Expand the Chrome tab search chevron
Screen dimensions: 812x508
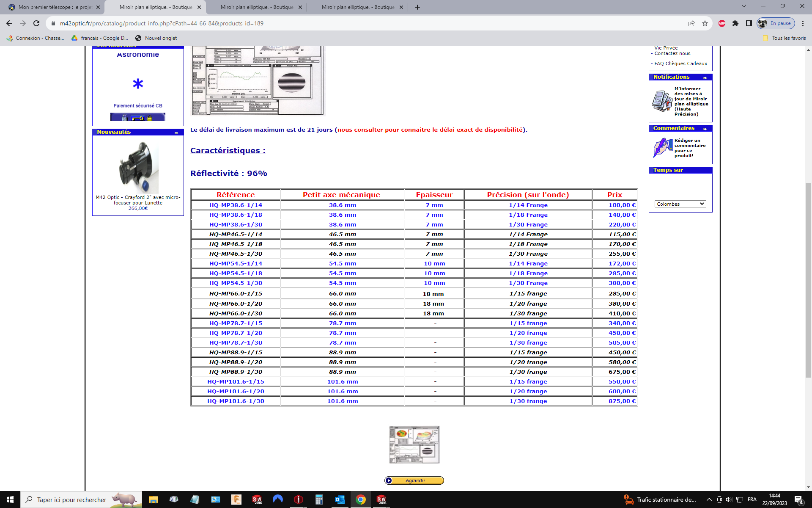pos(744,6)
